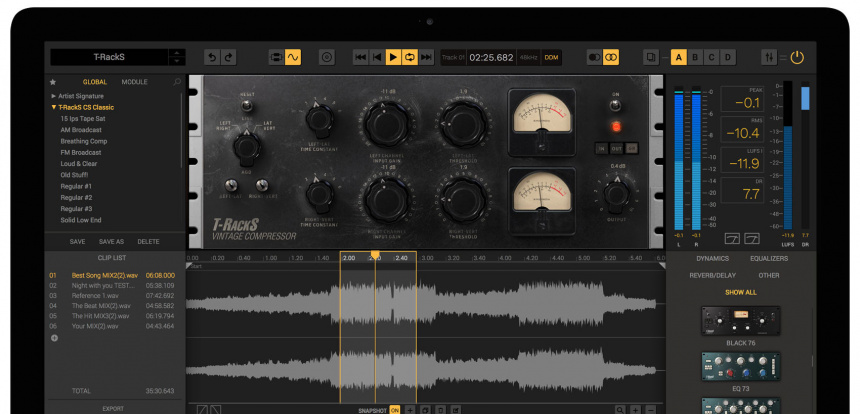860x414 pixels.
Task: Click the AGC selector knob
Action: [247, 147]
